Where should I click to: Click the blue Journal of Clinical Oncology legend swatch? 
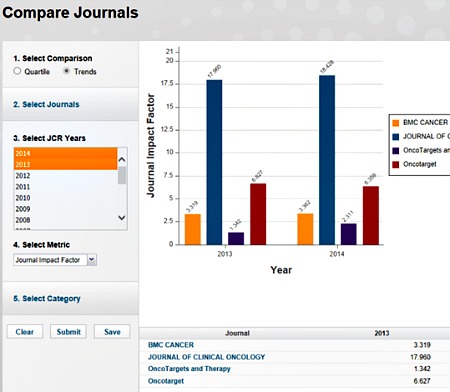click(x=396, y=137)
